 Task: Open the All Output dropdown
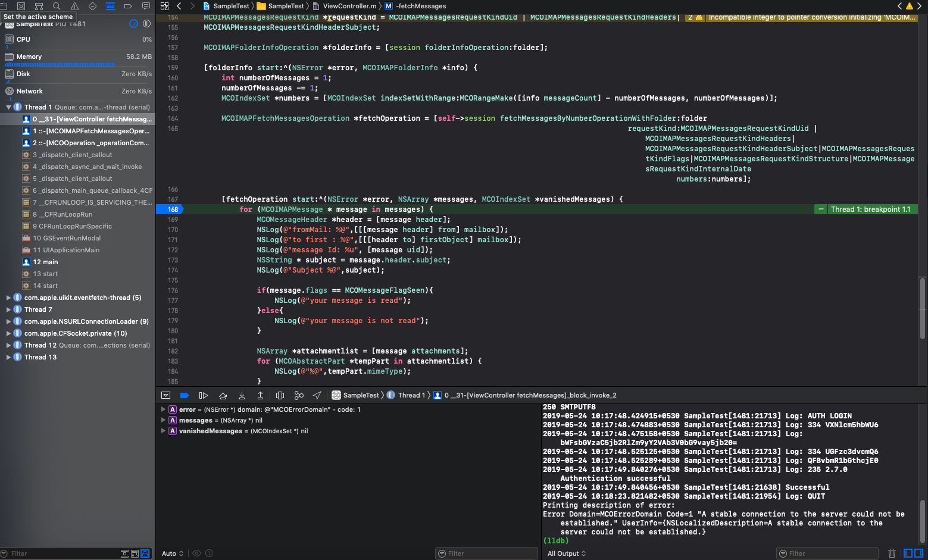(565, 553)
